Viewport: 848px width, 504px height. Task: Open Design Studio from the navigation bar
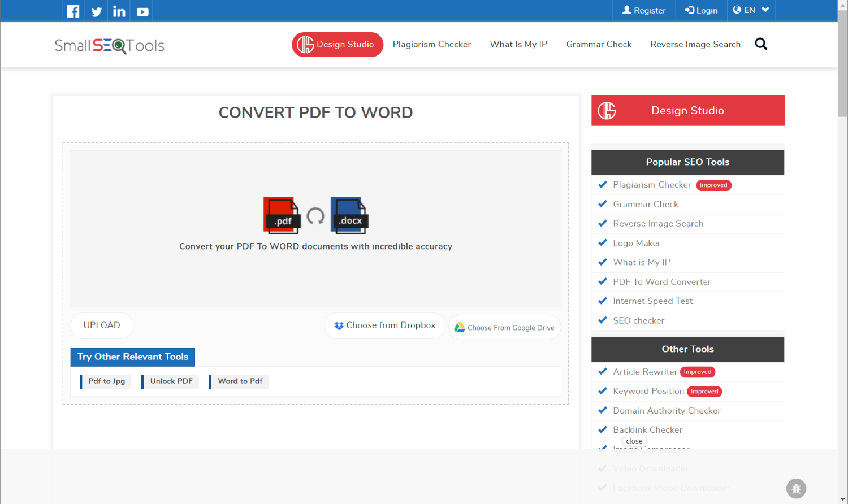338,45
